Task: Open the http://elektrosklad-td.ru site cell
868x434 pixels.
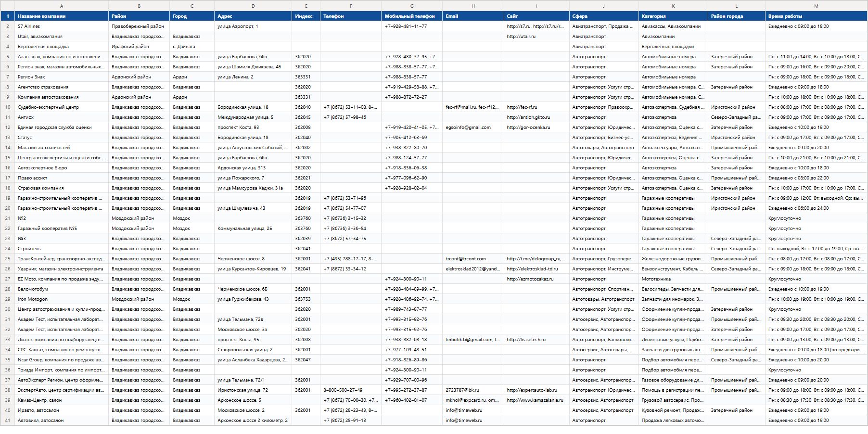Action: 536,269
